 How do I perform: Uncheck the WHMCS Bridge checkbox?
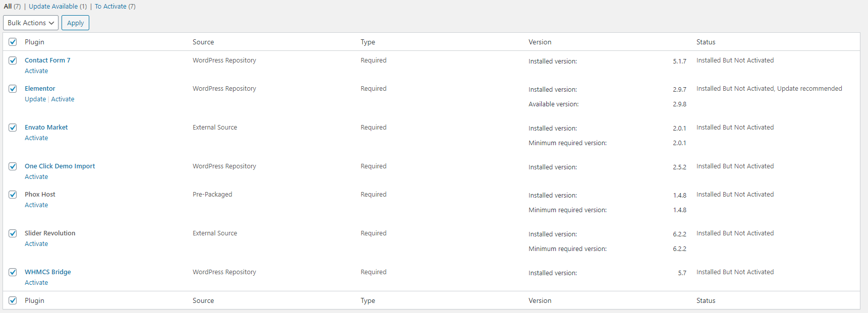13,272
